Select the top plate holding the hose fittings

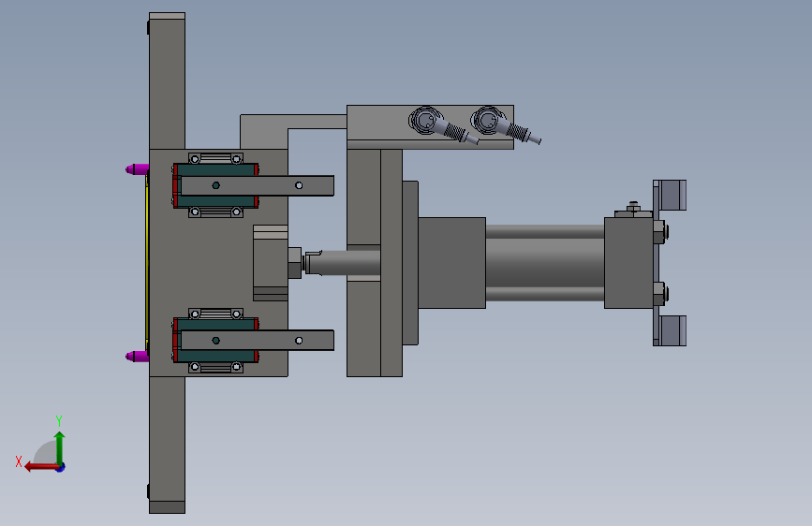click(x=430, y=127)
